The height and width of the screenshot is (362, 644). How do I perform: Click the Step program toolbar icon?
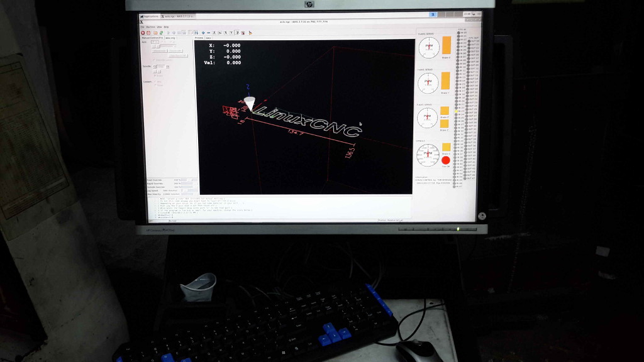click(x=174, y=33)
